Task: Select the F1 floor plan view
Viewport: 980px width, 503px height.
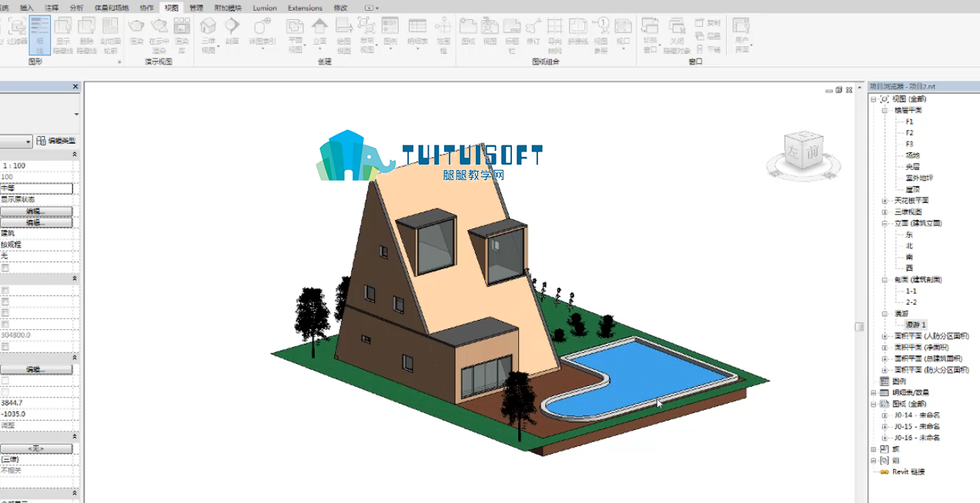Action: [x=910, y=122]
